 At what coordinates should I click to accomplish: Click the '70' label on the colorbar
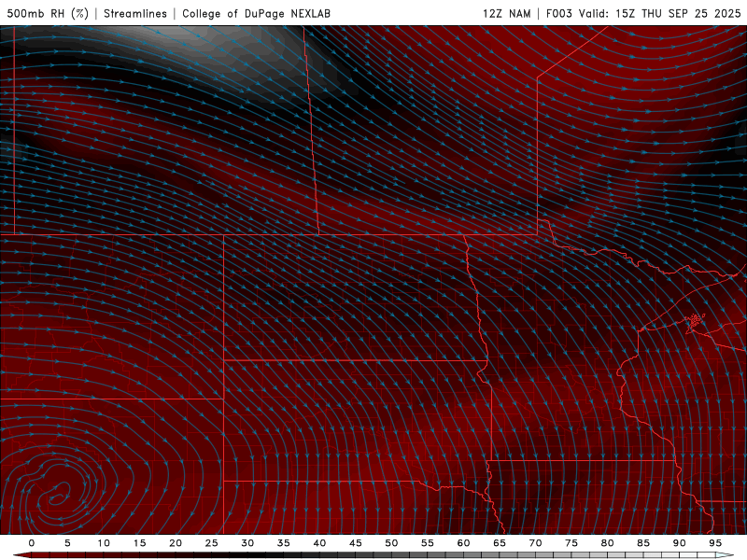[535, 543]
